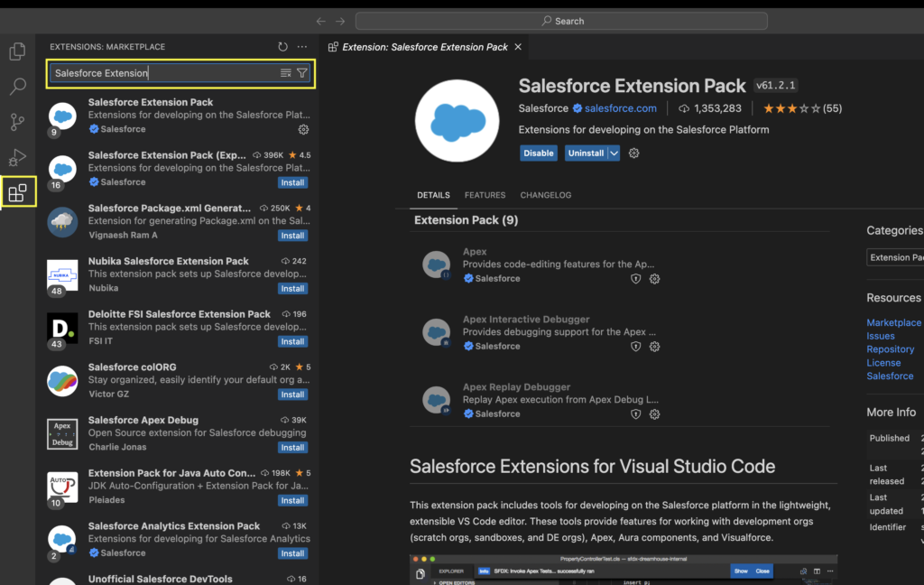Image resolution: width=924 pixels, height=585 pixels.
Task: Click the Extension Packs category tag
Action: 896,257
